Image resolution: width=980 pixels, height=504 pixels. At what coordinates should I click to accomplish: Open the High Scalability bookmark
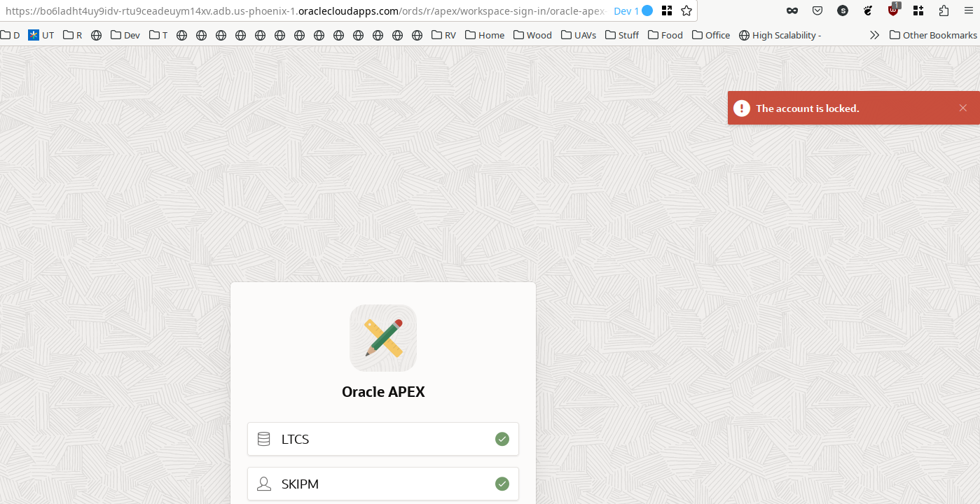780,35
